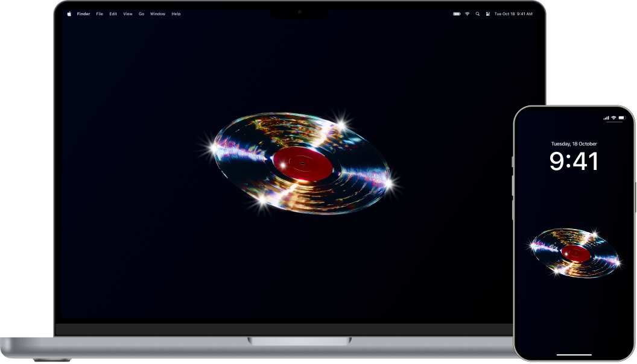Tap the iPhone battery indicator
637x364 pixels.
pyautogui.click(x=621, y=118)
